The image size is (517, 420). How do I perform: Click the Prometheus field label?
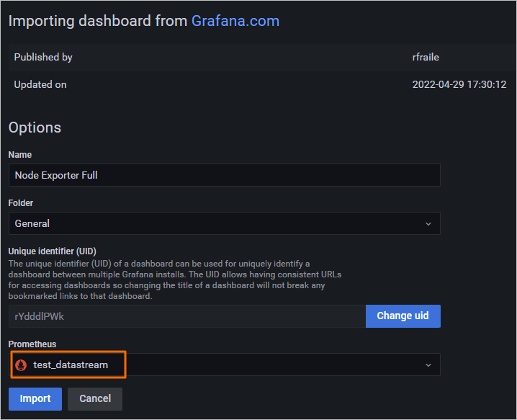tap(32, 344)
